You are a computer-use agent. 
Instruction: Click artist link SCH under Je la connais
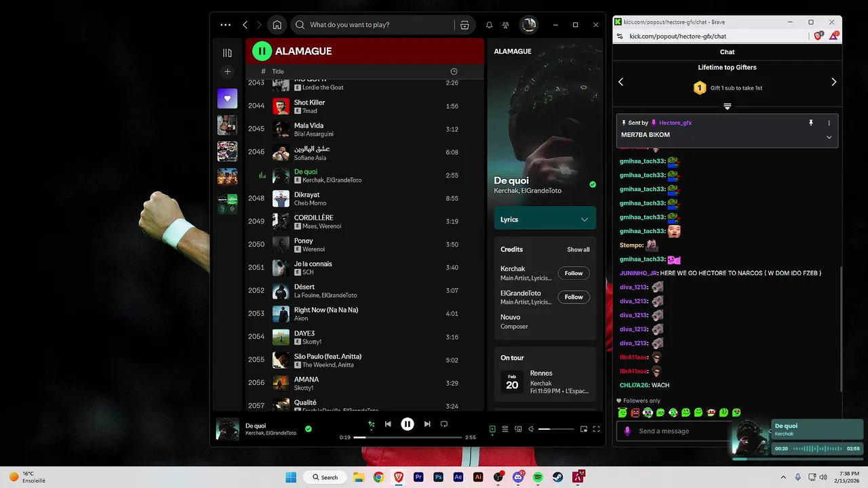[308, 272]
